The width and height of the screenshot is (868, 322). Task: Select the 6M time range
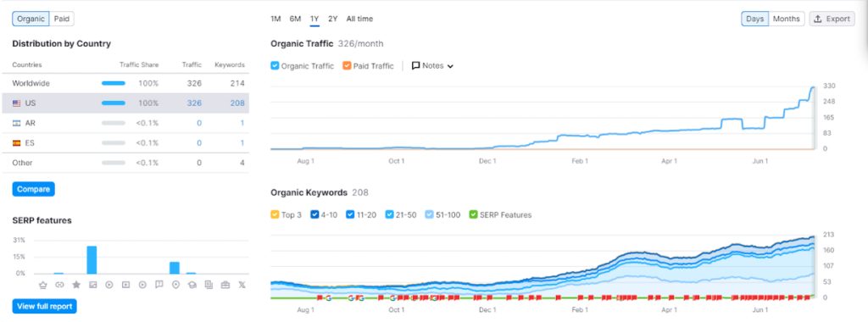295,19
